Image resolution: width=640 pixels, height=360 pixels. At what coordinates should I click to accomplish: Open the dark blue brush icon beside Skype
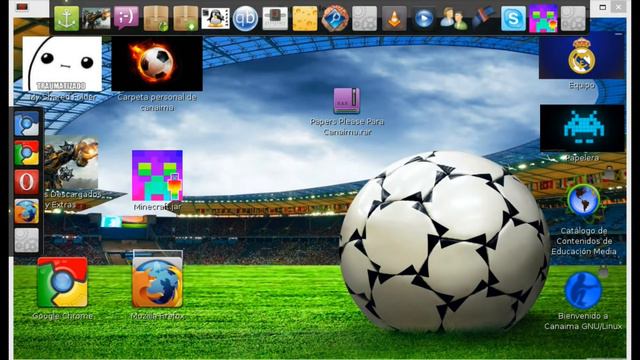484,19
